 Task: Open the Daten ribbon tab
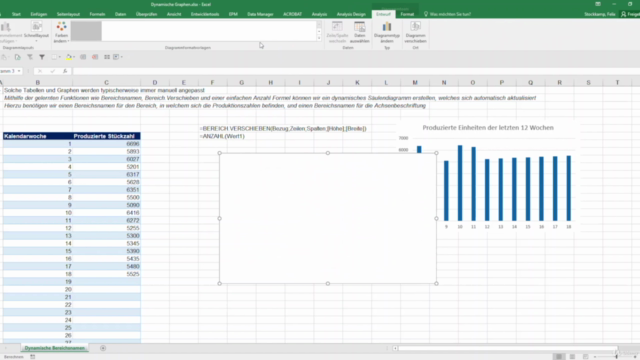coord(120,14)
